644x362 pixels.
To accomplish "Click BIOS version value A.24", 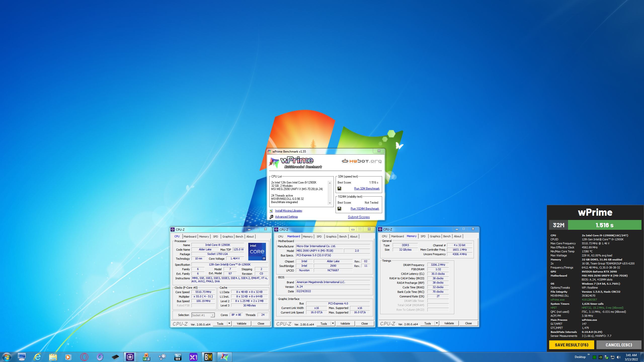I will tap(333, 287).
